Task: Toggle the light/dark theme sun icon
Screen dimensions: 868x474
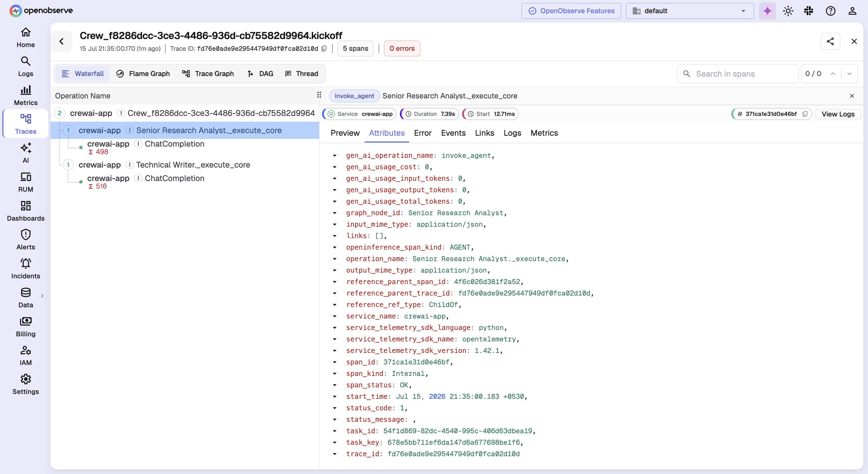Action: 788,11
